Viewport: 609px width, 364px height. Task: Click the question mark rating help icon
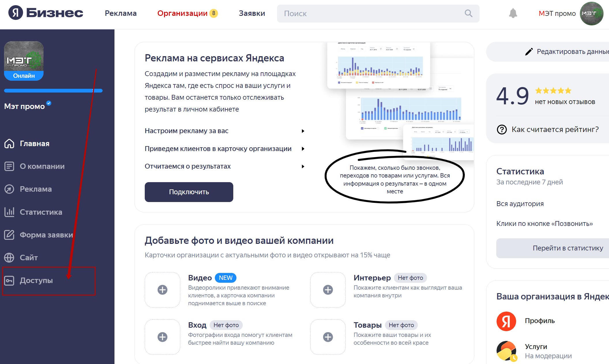(502, 129)
